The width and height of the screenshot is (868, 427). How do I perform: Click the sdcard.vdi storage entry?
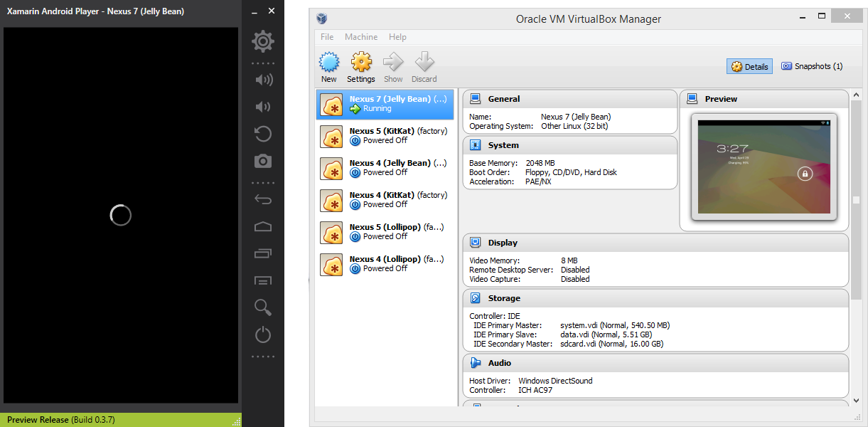(x=611, y=344)
